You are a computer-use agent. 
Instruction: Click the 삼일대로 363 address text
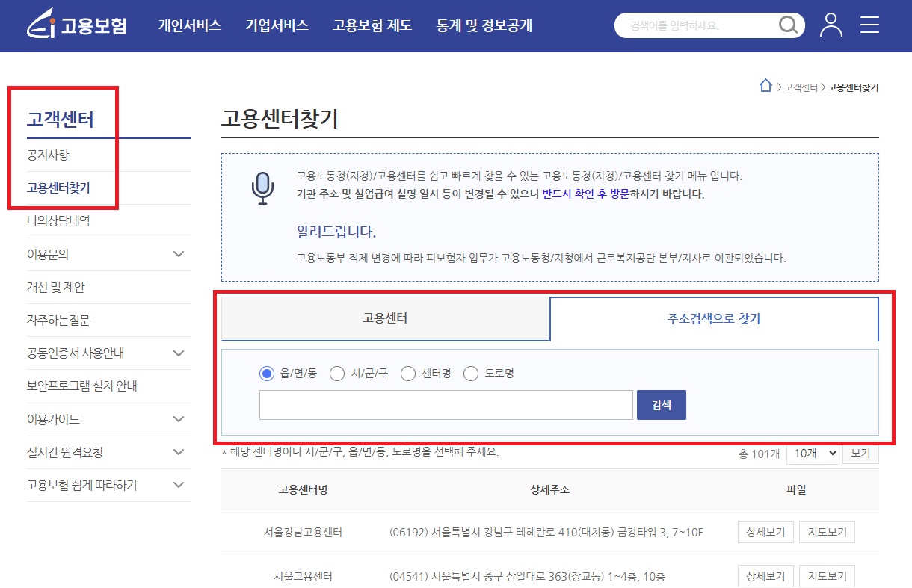pos(528,576)
